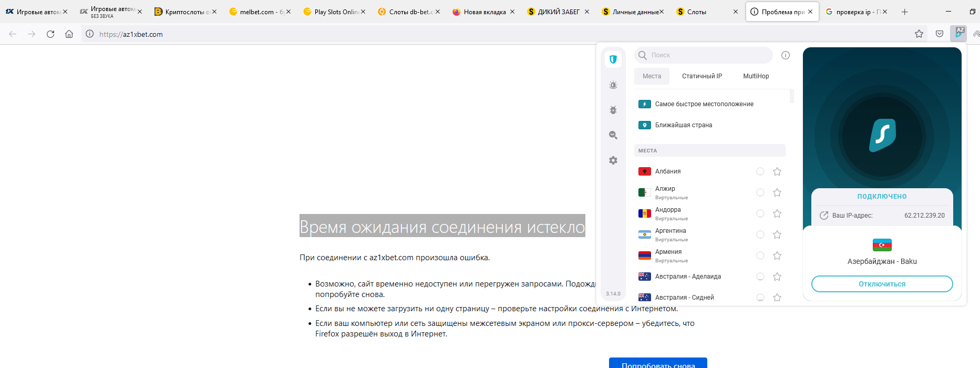
Task: Favorite Аргентина with its star
Action: pos(777,234)
